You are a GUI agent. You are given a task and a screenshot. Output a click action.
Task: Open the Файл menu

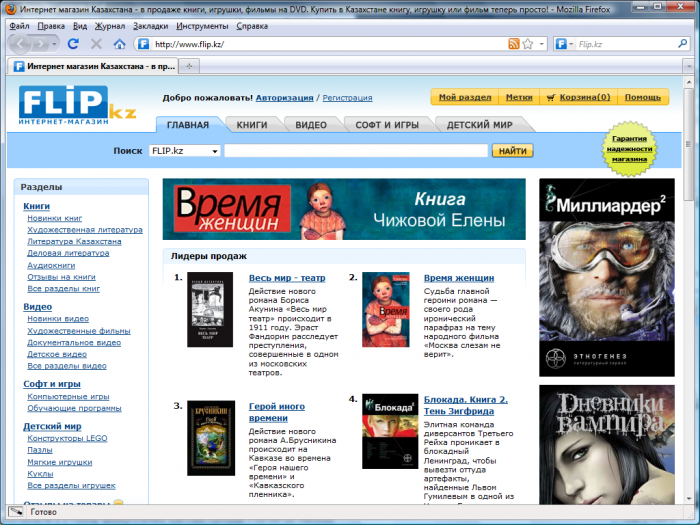click(x=19, y=26)
